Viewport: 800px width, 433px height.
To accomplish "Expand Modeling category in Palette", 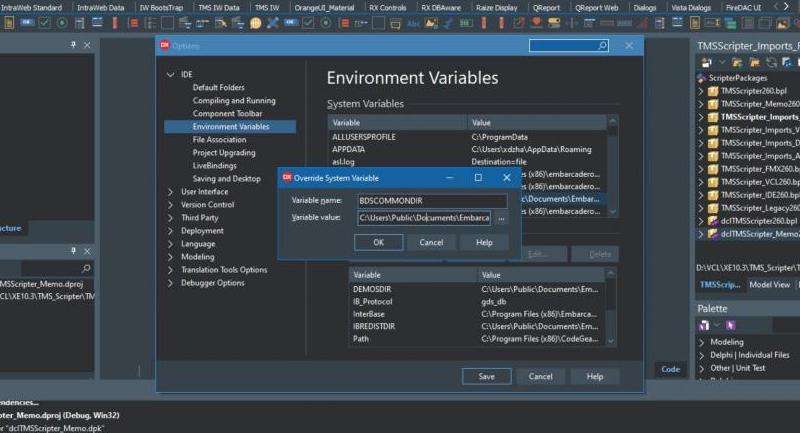I will pyautogui.click(x=701, y=343).
